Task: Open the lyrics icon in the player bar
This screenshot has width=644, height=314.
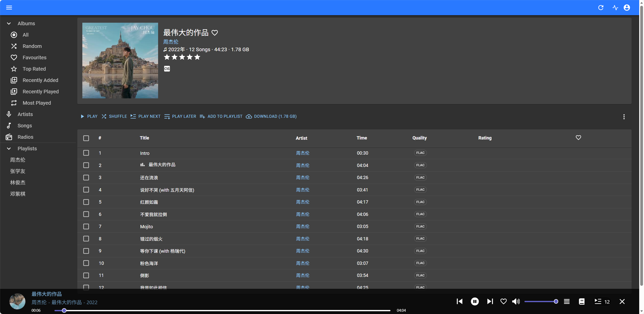Action: [x=582, y=301]
